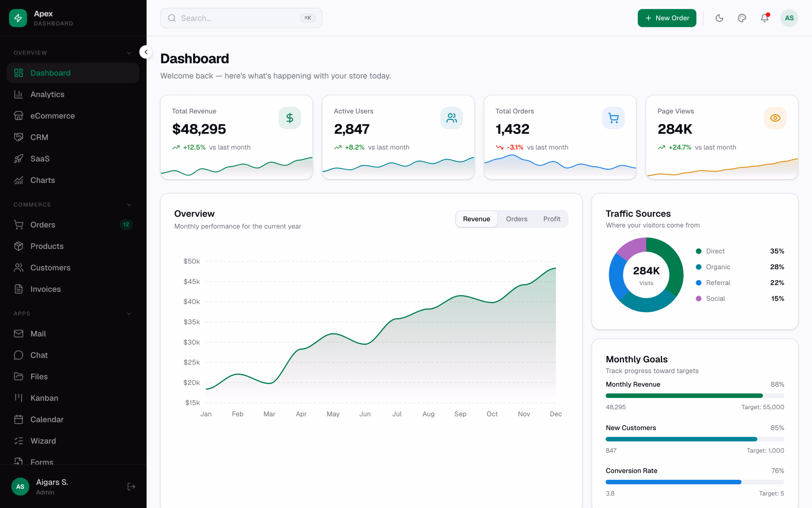Click the Referral legend label
Image resolution: width=812 pixels, height=508 pixels.
tap(718, 283)
